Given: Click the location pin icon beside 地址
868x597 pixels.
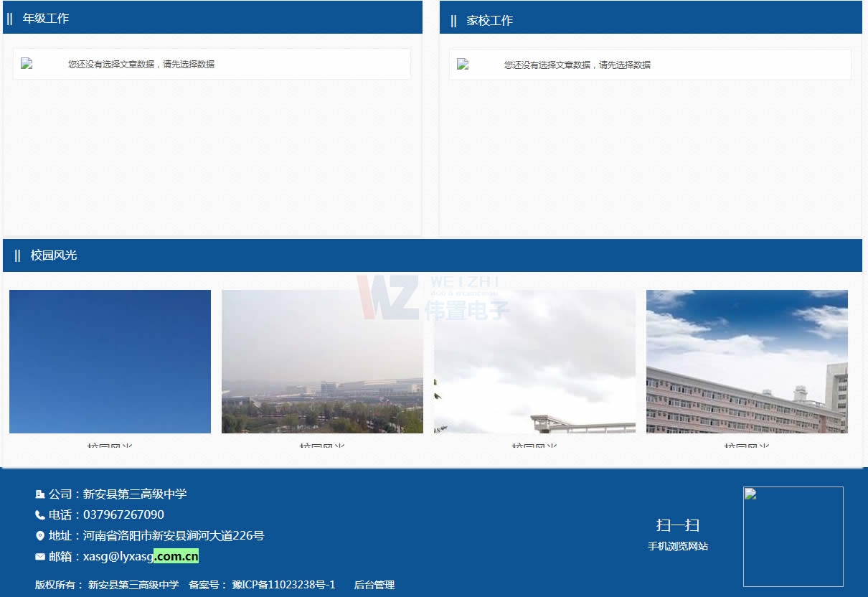Looking at the screenshot, I should (39, 535).
